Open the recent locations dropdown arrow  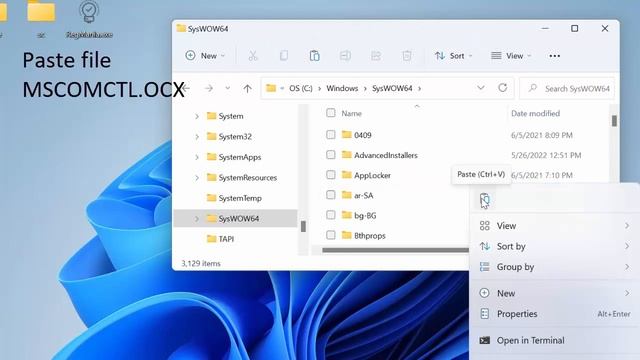point(228,88)
